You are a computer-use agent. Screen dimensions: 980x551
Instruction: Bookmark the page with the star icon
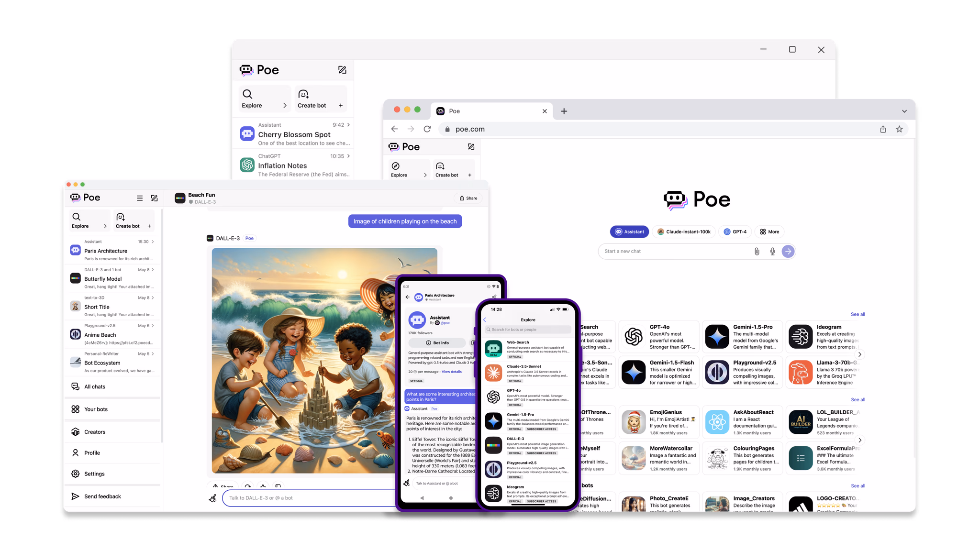click(899, 129)
